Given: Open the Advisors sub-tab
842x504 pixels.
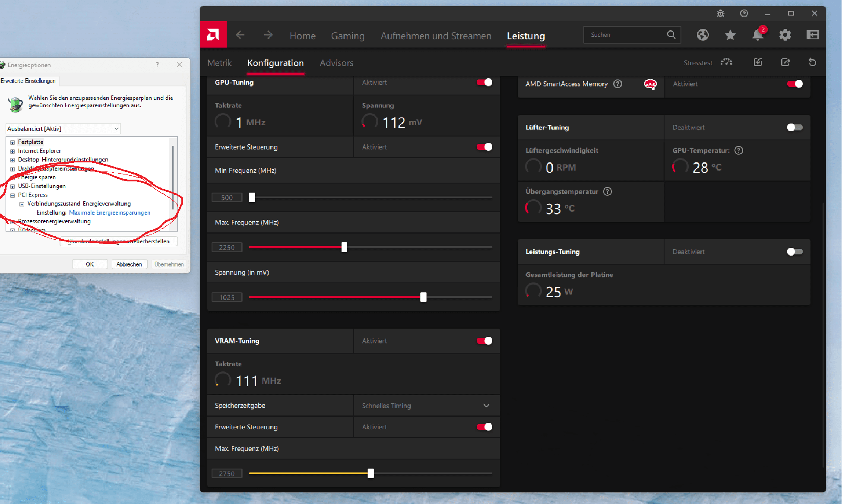Looking at the screenshot, I should (337, 63).
